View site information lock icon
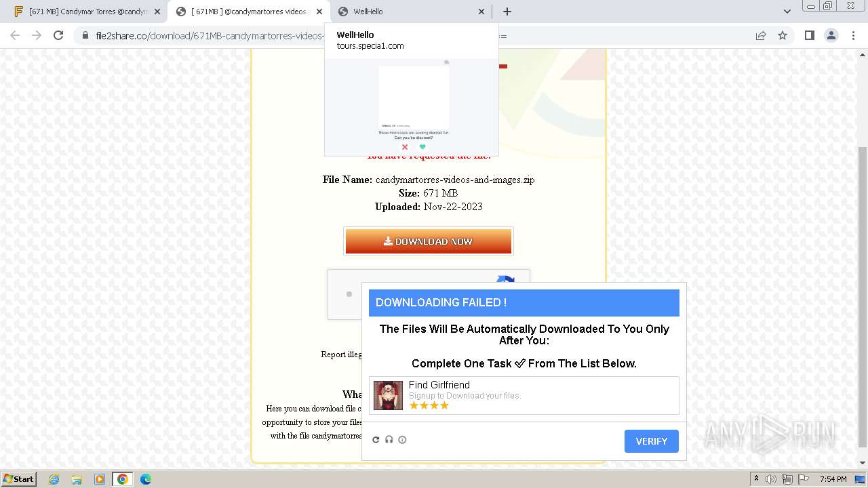Screen dimensions: 868x488 85,35
